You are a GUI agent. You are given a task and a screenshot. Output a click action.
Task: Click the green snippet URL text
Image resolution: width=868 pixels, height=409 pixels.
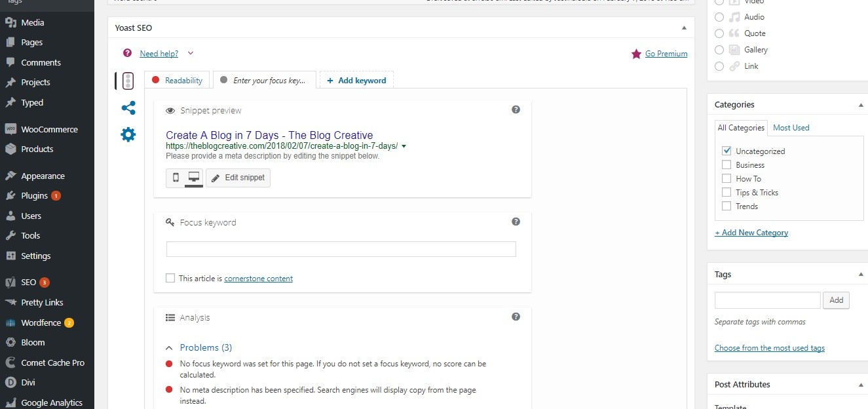point(282,146)
